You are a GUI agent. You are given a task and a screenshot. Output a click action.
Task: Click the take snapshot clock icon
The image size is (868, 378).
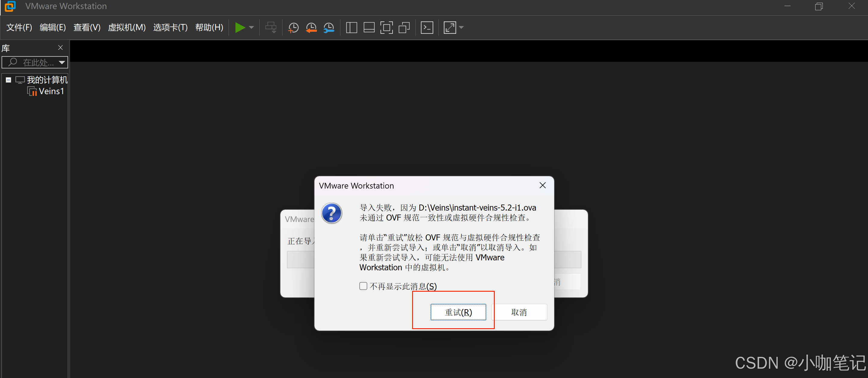point(293,28)
